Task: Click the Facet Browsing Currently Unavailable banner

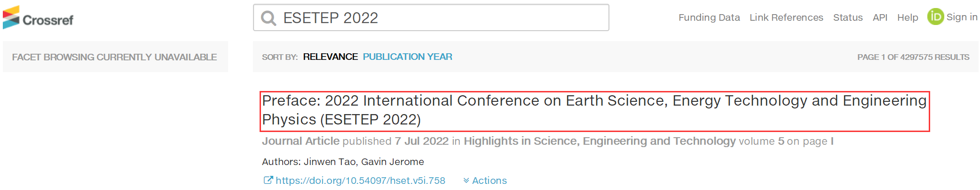Action: [115, 57]
